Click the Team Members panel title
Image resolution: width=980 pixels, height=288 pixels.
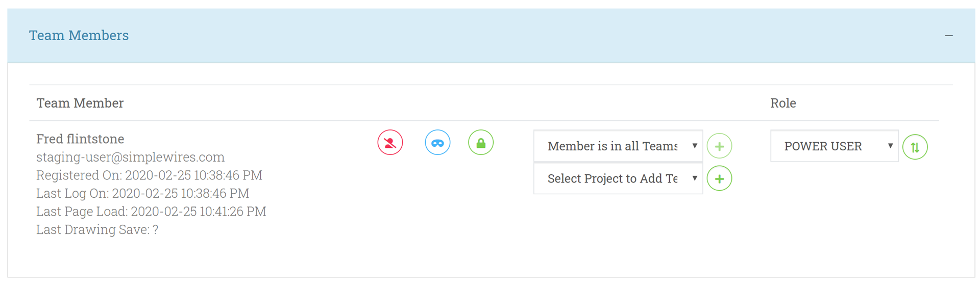click(79, 35)
